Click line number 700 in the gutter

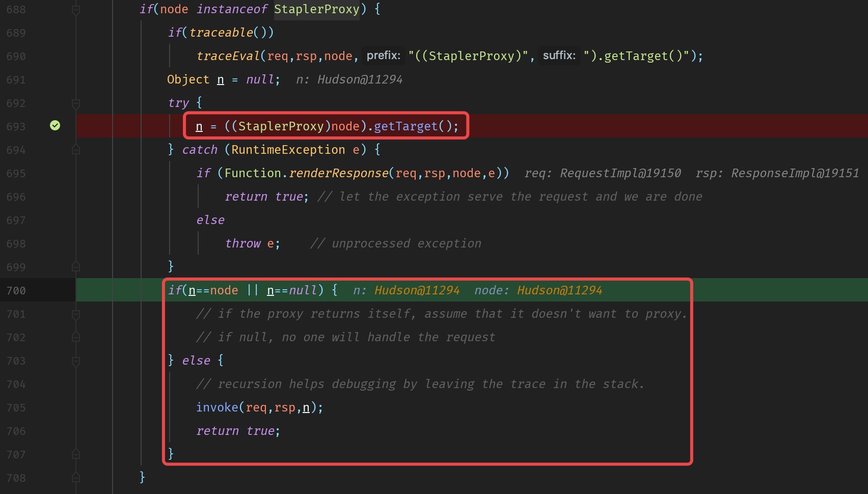16,290
